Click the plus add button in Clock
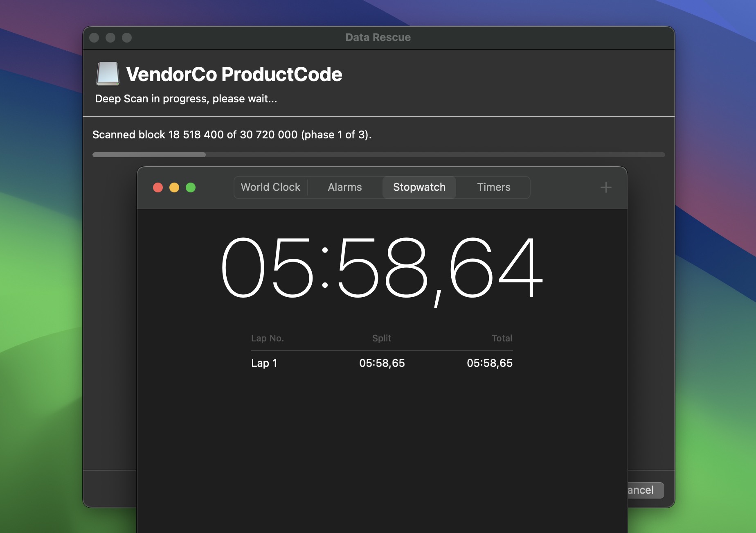The image size is (756, 533). coord(606,187)
